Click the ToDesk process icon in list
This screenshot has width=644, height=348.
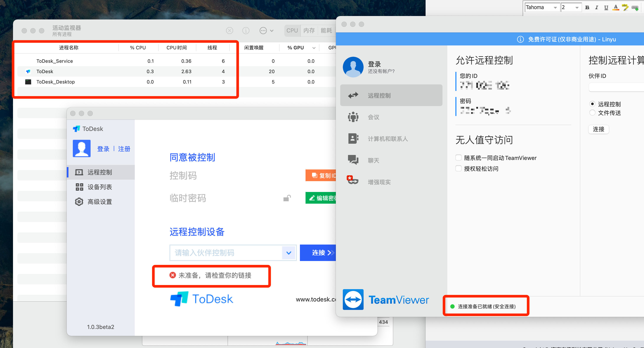(28, 71)
